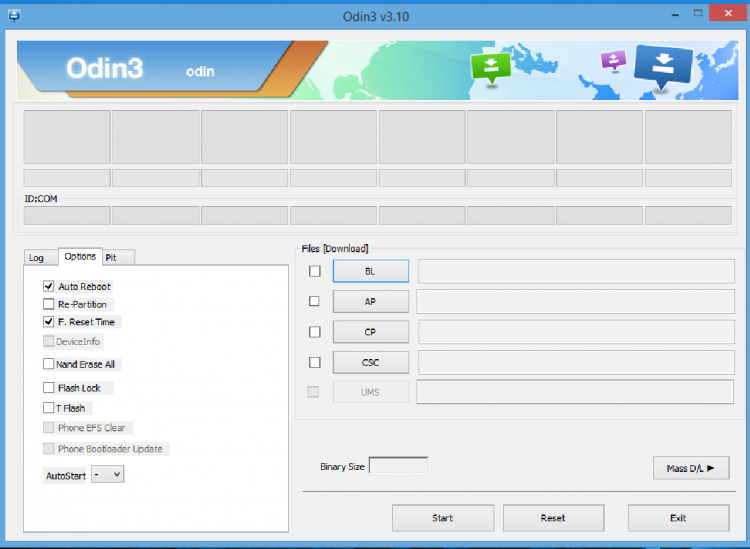Click the AP file button

(x=371, y=301)
